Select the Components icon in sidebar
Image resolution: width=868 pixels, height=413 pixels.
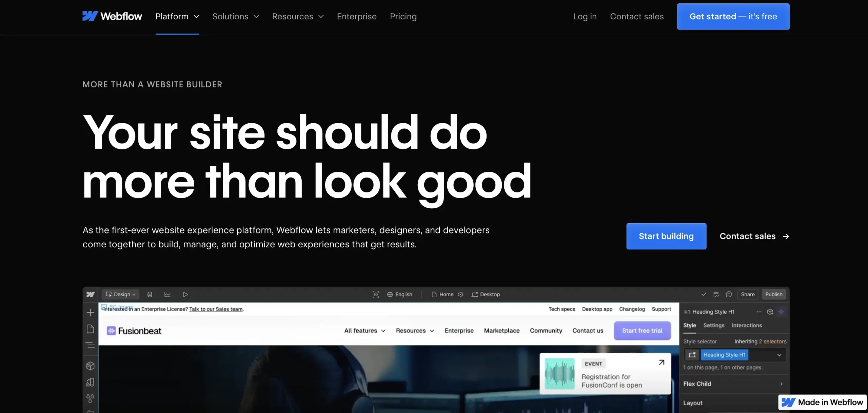[90, 366]
